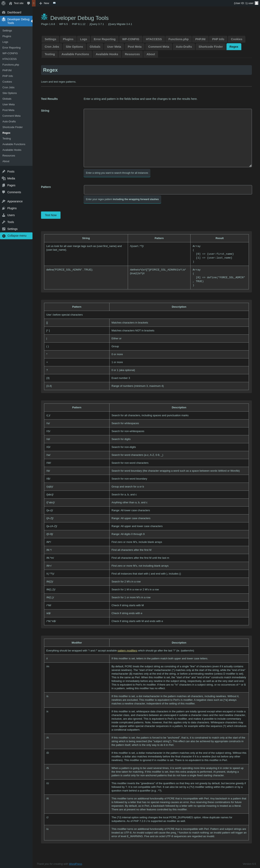Open Globals in the sidebar submenu
The width and height of the screenshot is (260, 868).
(x=7, y=99)
